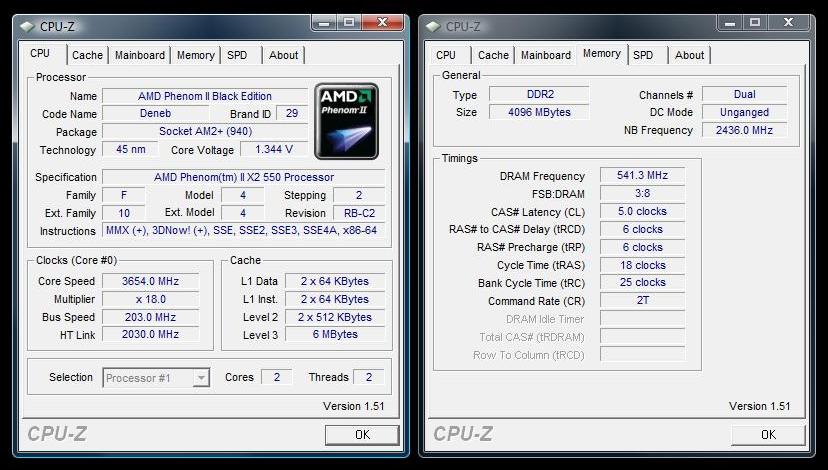This screenshot has height=470, width=828.
Task: Click the CPU-Z icon in right window title bar
Action: click(x=433, y=26)
